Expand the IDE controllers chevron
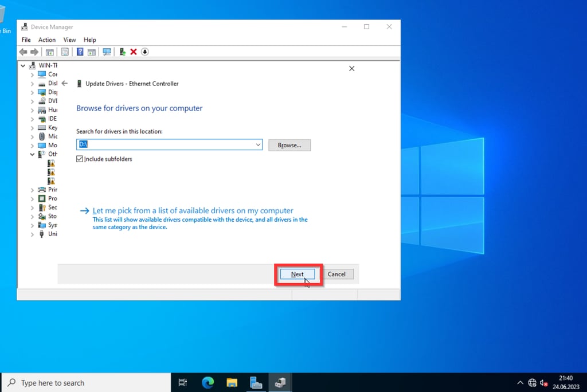The image size is (587, 392). [32, 119]
